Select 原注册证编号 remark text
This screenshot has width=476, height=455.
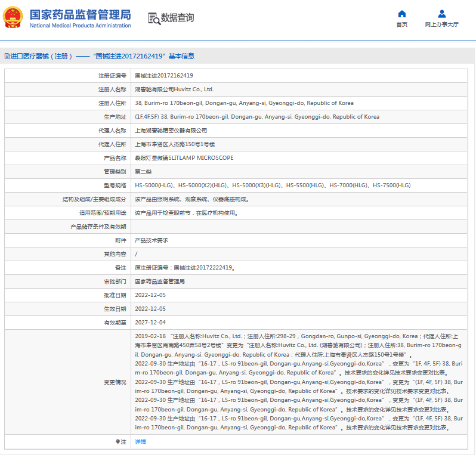click(x=184, y=268)
